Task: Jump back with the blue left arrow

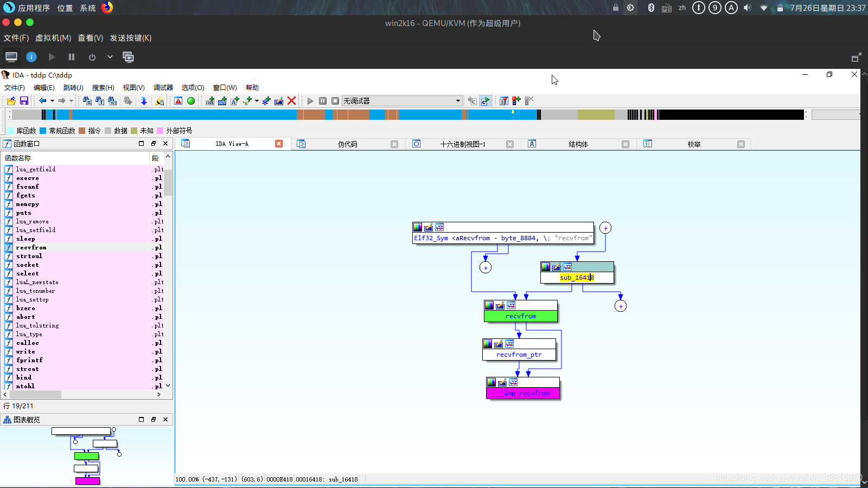Action: click(x=42, y=101)
